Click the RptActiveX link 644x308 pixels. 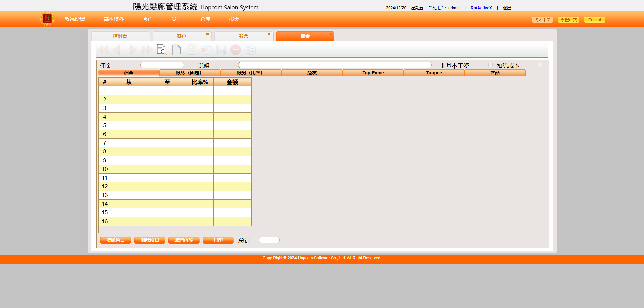[481, 8]
